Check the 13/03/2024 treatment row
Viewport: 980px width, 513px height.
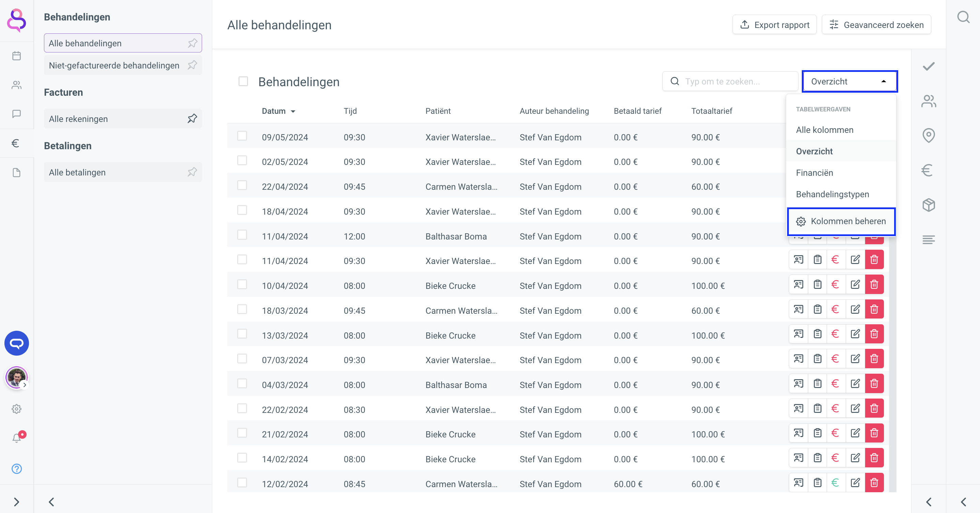tap(242, 334)
